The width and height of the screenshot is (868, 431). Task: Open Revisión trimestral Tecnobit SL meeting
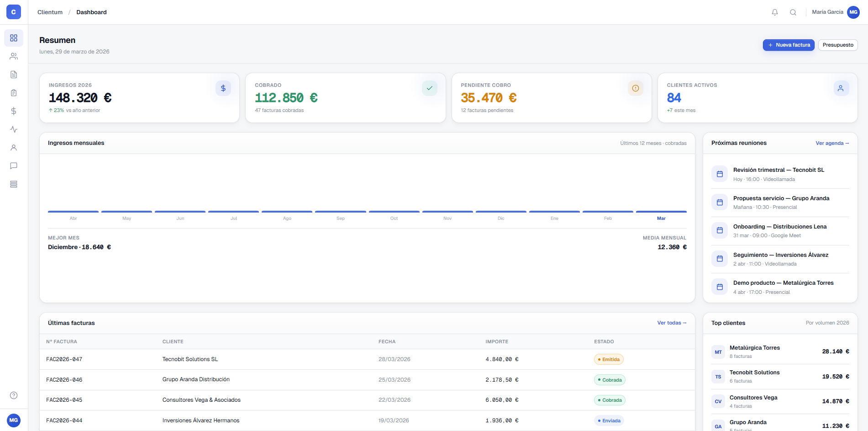point(779,170)
